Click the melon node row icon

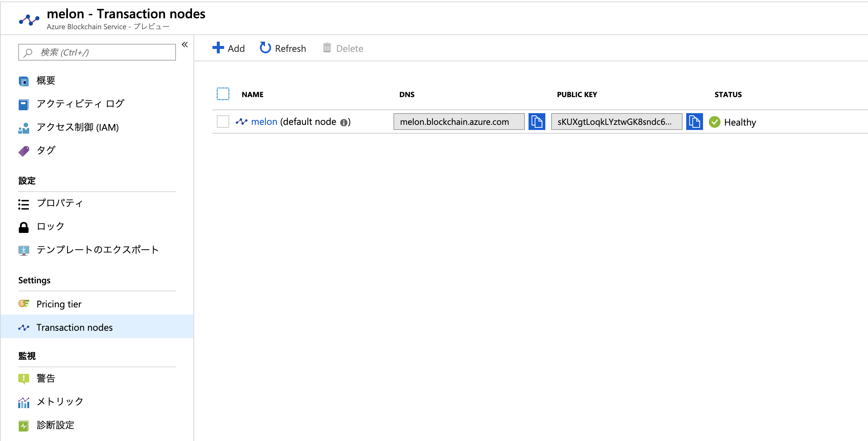point(242,122)
